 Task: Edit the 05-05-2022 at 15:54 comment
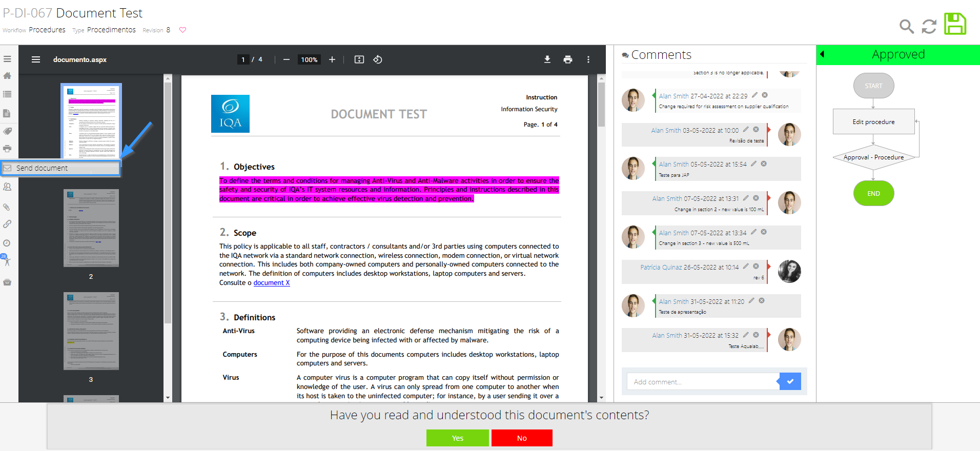click(753, 164)
